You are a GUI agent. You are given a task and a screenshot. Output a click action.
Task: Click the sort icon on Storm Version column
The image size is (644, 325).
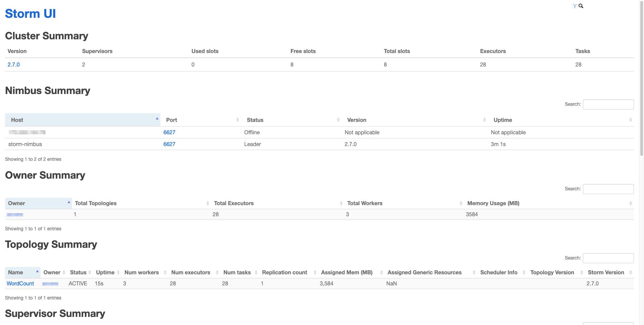(630, 272)
